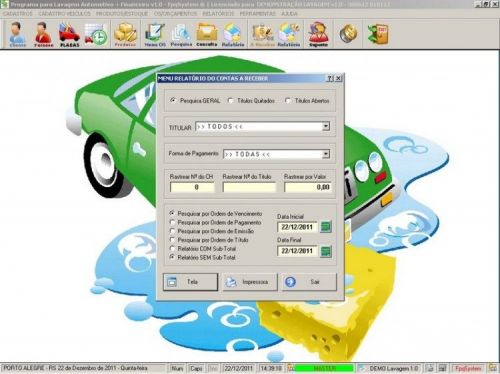
Task: Open the CADASTROS menu
Action: pyautogui.click(x=18, y=14)
